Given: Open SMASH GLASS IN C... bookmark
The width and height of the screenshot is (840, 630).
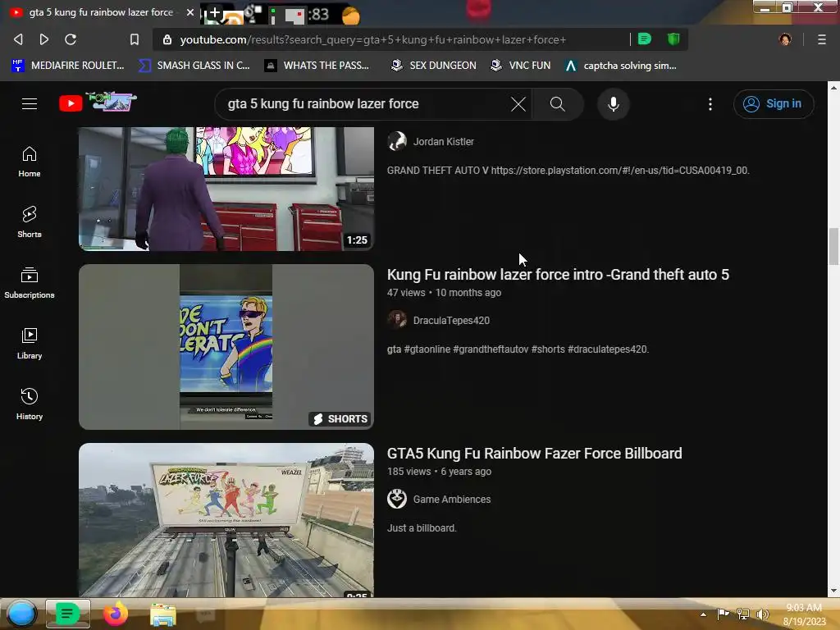Looking at the screenshot, I should (x=194, y=66).
